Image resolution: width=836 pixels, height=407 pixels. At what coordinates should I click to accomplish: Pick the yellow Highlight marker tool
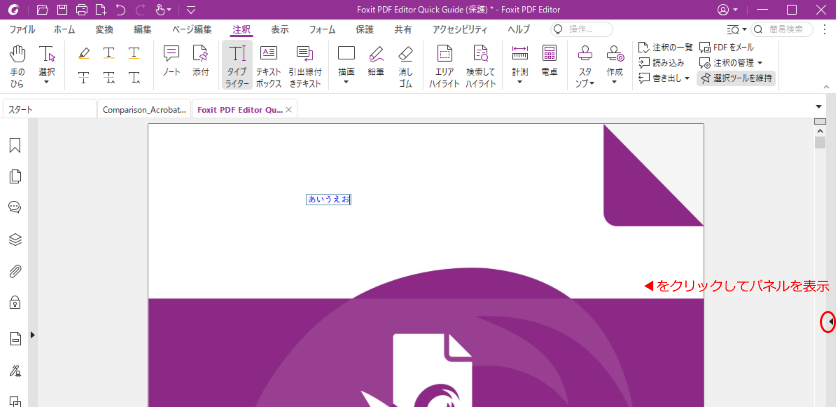[x=84, y=53]
